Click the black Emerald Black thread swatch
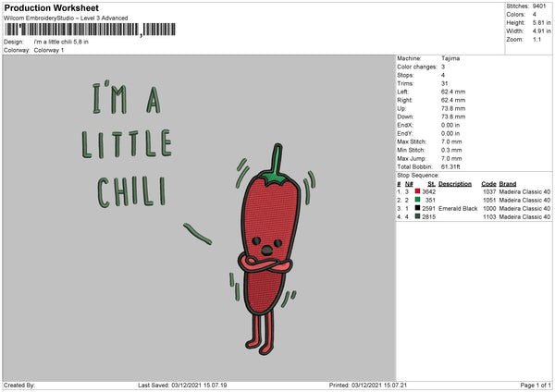This screenshot has height=392, width=555. point(417,208)
